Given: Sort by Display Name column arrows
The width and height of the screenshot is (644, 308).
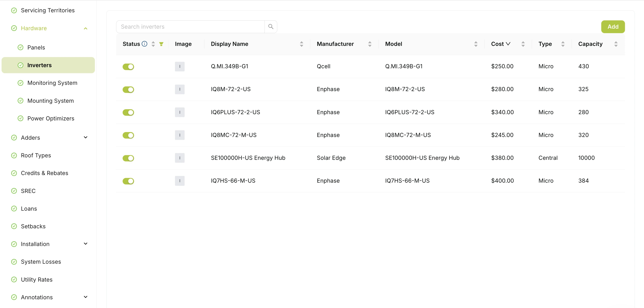Looking at the screenshot, I should tap(301, 44).
